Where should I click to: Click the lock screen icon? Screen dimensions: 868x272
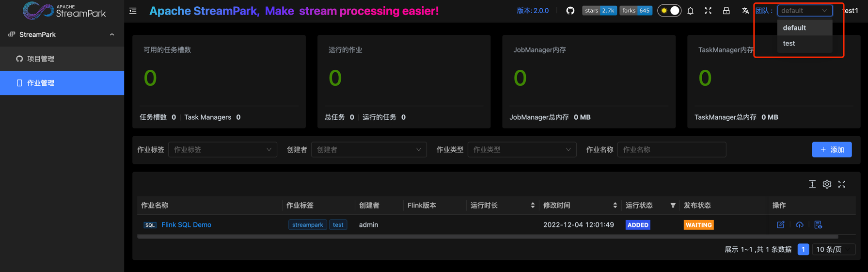tap(726, 11)
